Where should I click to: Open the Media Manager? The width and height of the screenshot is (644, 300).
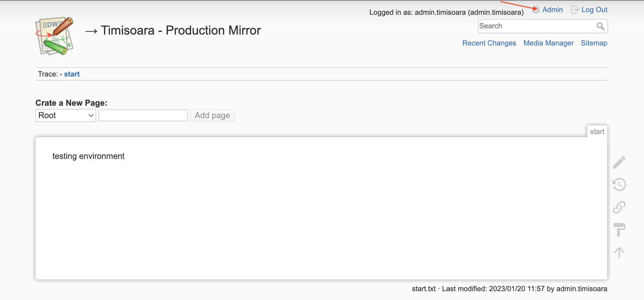click(548, 43)
